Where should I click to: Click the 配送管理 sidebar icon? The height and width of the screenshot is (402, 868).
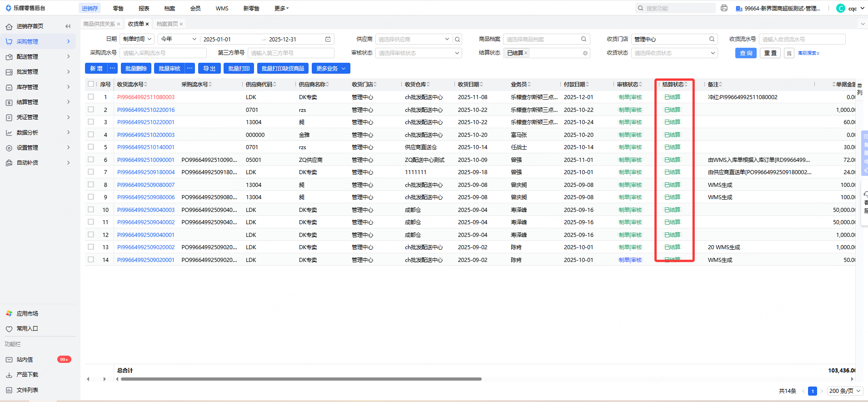click(x=9, y=57)
